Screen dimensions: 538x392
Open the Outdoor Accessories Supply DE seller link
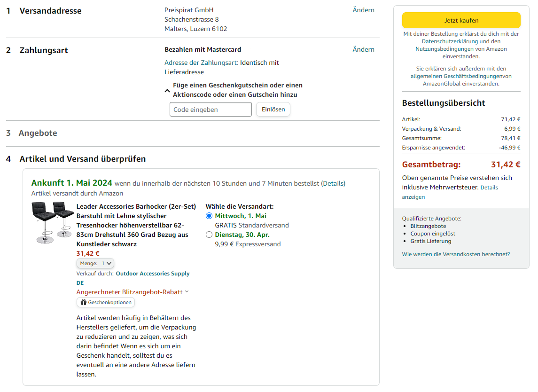click(152, 274)
